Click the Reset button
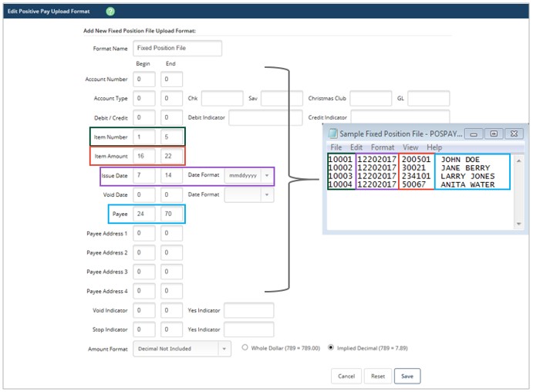This screenshot has width=533, height=392. pos(378,376)
